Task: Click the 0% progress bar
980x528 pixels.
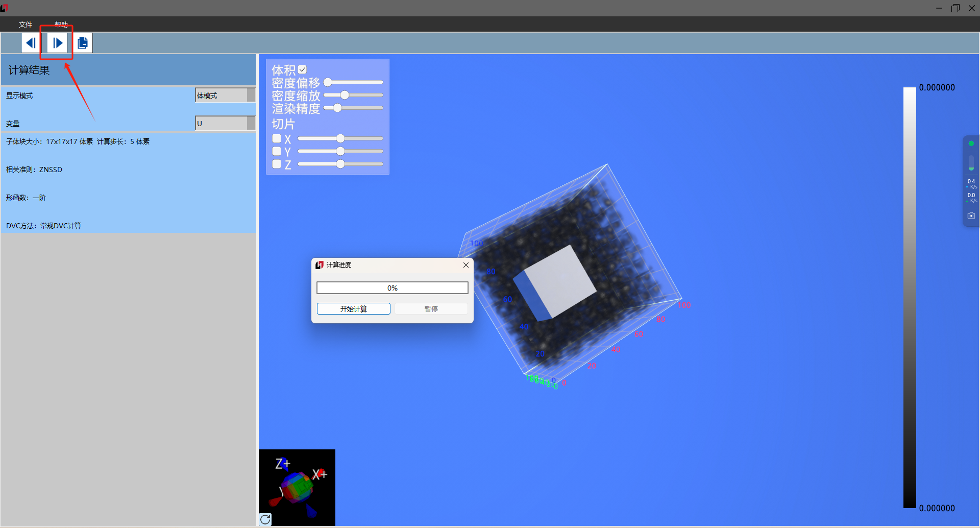Action: click(x=392, y=288)
